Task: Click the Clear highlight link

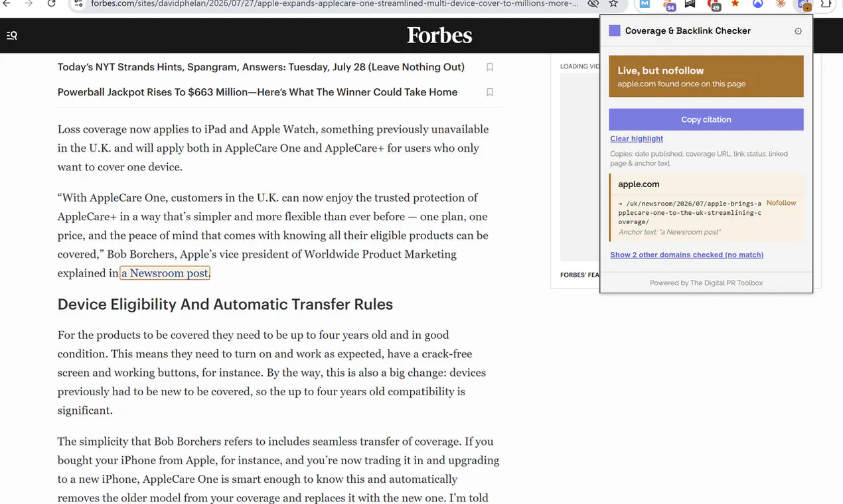Action: tap(637, 139)
